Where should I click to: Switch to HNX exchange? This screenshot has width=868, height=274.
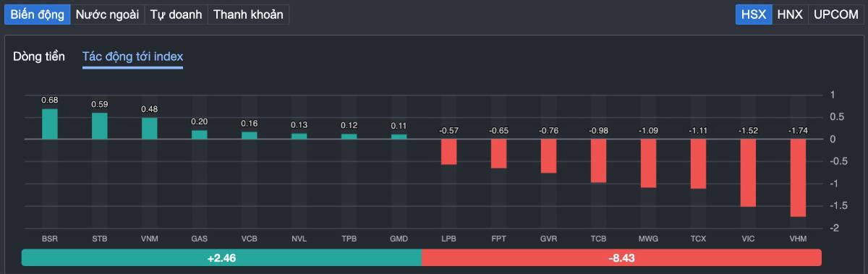pyautogui.click(x=790, y=14)
